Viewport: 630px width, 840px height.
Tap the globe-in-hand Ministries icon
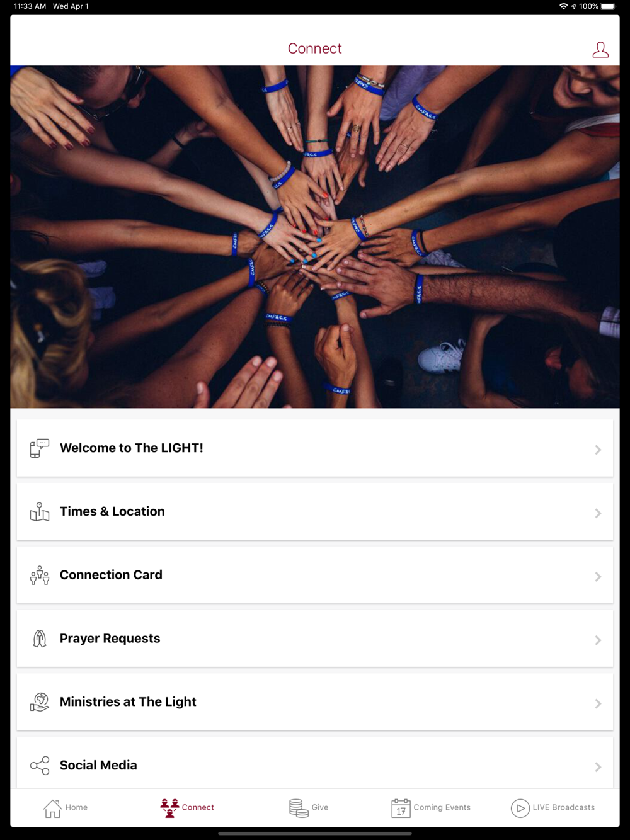[40, 702]
